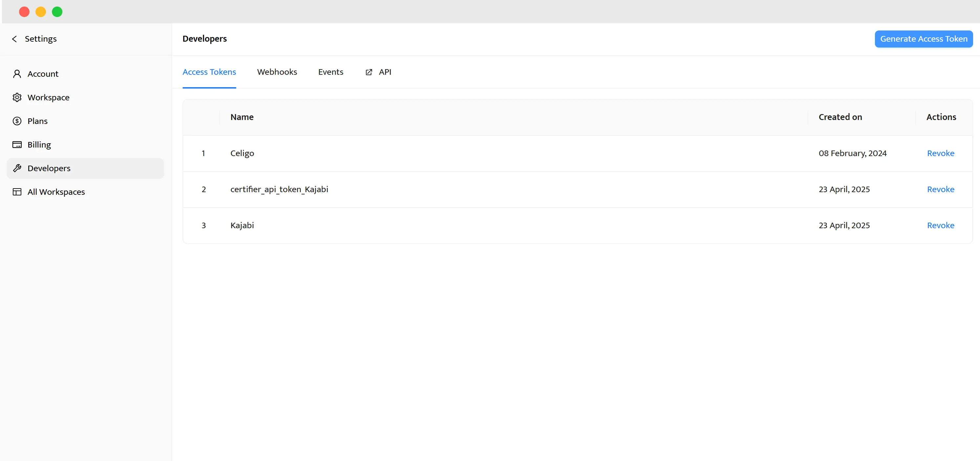Select the All Workspaces icon
This screenshot has height=461, width=980.
coord(17,191)
